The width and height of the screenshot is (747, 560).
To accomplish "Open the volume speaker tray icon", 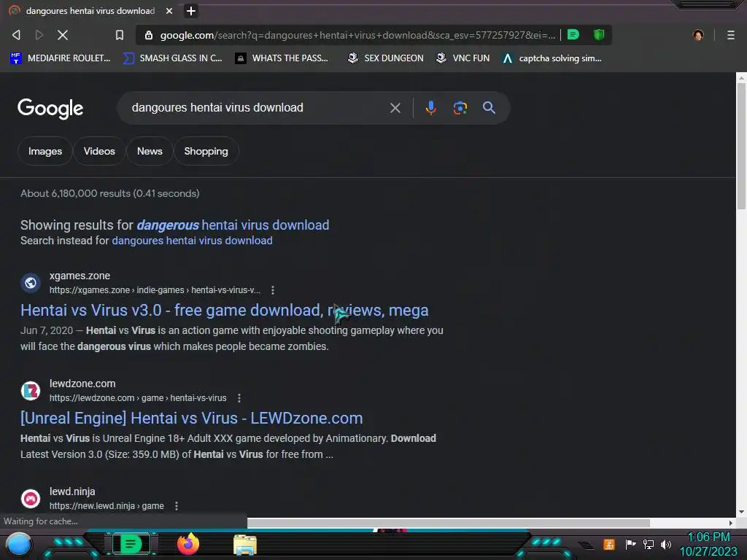I will click(666, 544).
